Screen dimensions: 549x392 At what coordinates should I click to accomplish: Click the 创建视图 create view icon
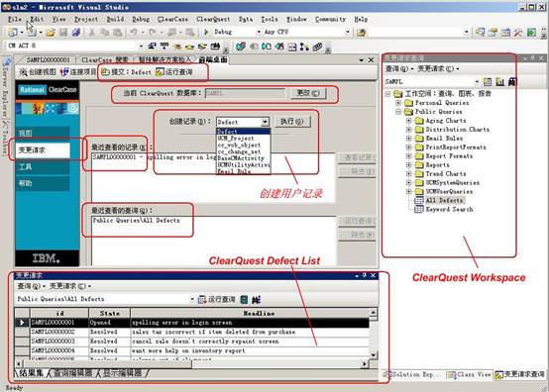click(23, 72)
